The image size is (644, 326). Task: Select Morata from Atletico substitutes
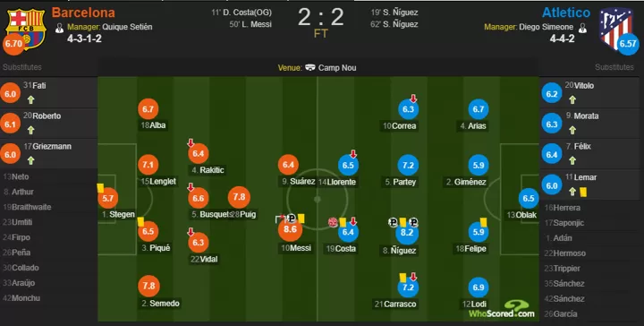589,123
